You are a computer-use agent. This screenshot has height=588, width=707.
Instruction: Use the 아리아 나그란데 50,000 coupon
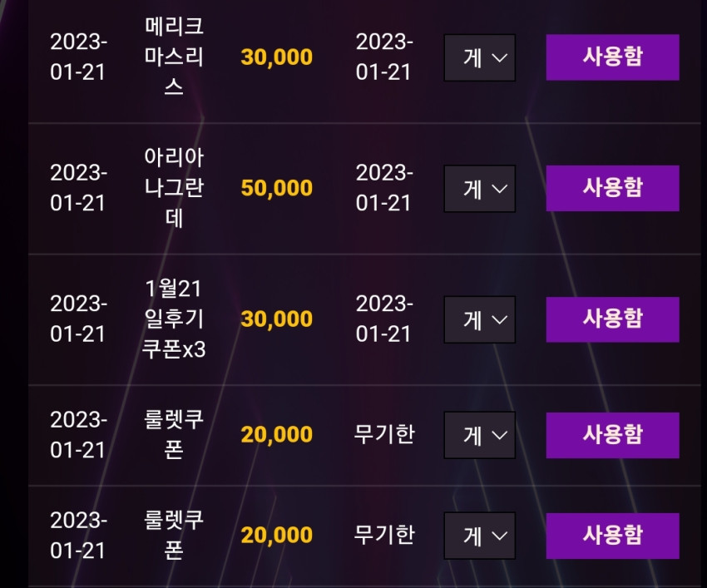click(612, 188)
